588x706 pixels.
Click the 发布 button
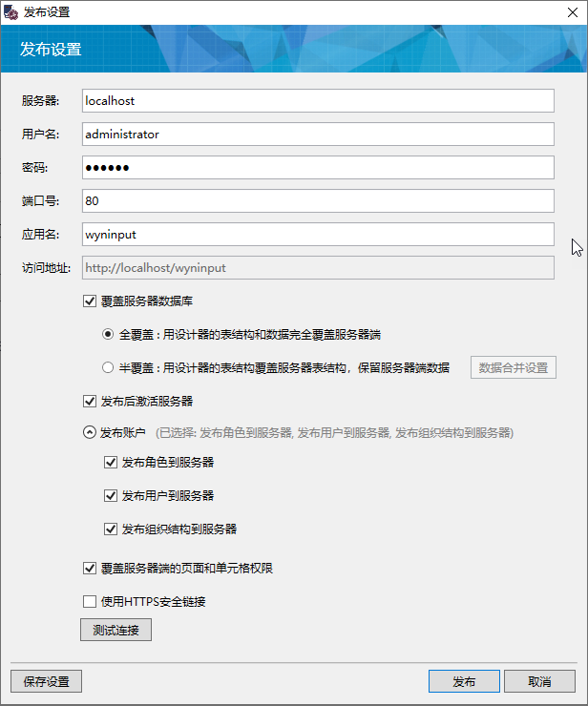[x=464, y=682]
